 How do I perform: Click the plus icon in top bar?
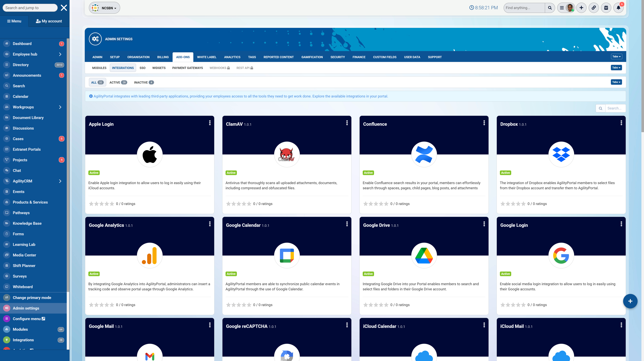pyautogui.click(x=581, y=8)
